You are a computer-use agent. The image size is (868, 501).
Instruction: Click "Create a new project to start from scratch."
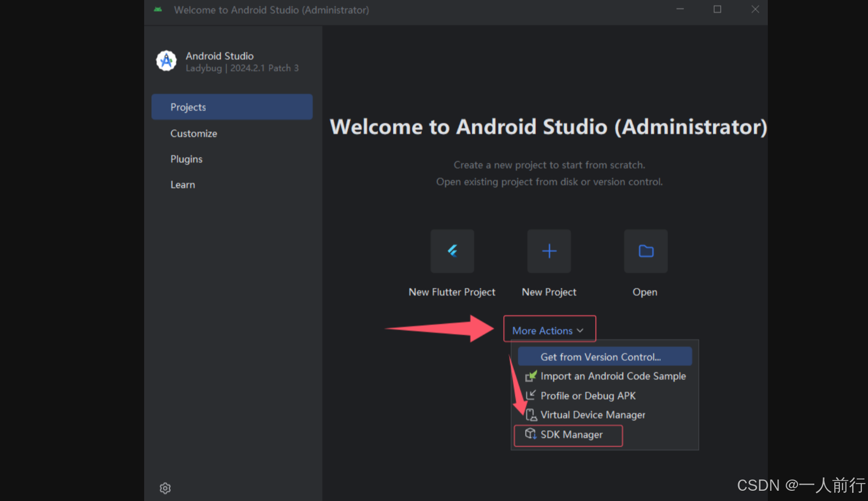(550, 165)
